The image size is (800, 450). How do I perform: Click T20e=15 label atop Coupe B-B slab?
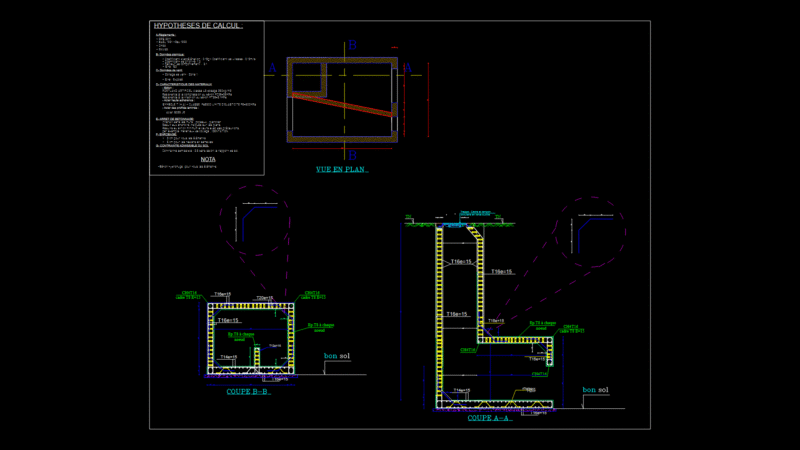point(264,298)
